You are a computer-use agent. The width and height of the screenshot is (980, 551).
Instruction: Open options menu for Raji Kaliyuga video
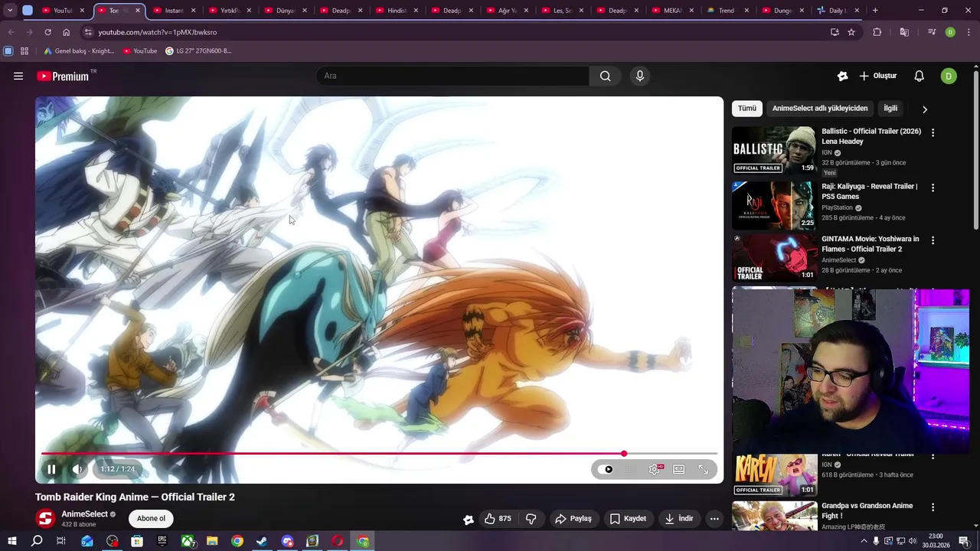click(x=933, y=187)
